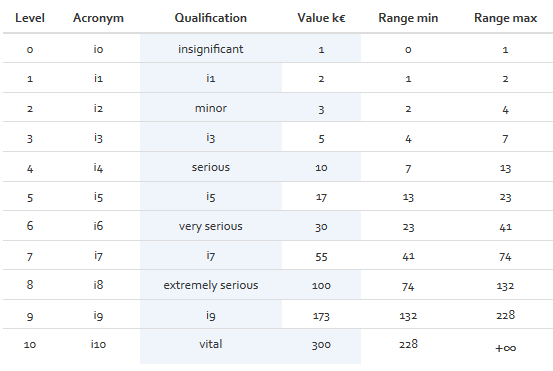The height and width of the screenshot is (371, 553).
Task: Select the Acronym column header
Action: coord(98,18)
